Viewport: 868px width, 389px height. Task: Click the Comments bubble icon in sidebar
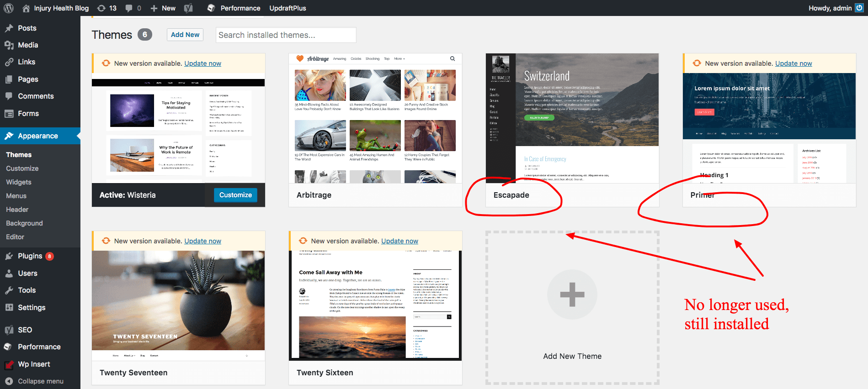coord(9,96)
